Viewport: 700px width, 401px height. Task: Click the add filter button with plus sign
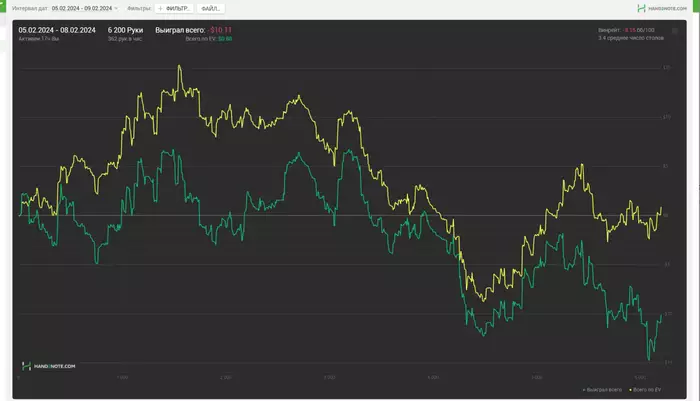pos(174,8)
